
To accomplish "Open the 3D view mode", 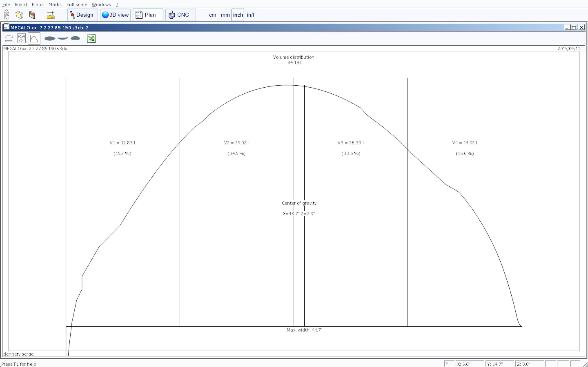I will [x=115, y=15].
